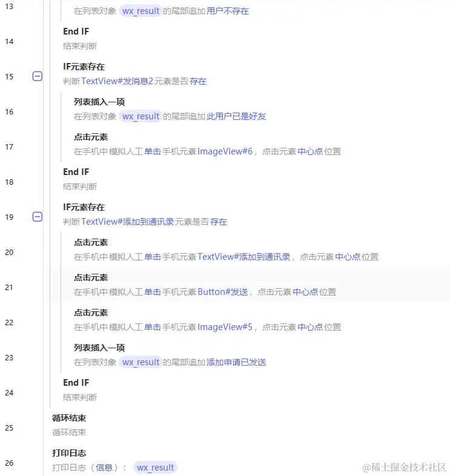This screenshot has height=476, width=450.
Task: Open TextView#发消息2 element reference
Action: pyautogui.click(x=117, y=81)
